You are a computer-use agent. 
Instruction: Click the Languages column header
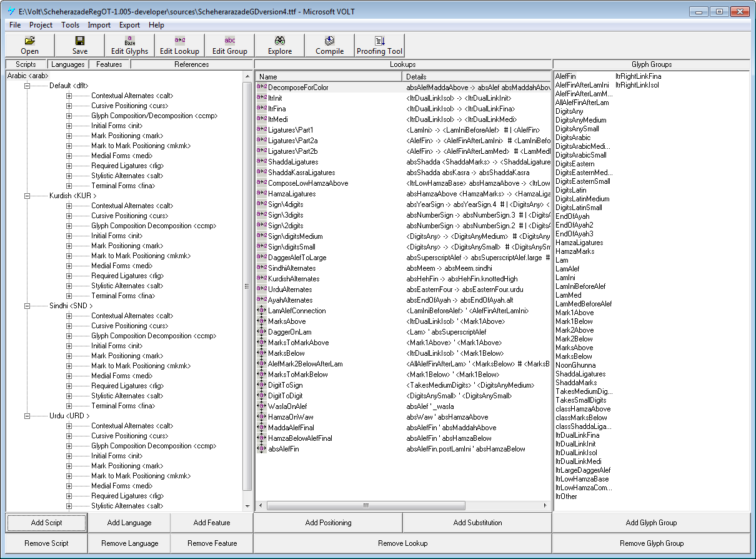tap(67, 64)
